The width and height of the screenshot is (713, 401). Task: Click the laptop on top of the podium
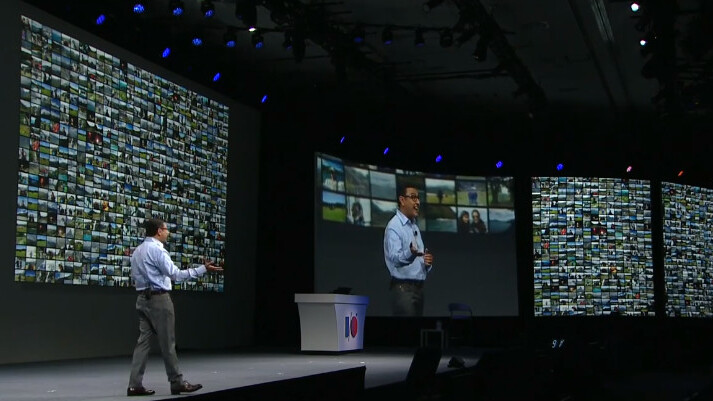tap(342, 290)
